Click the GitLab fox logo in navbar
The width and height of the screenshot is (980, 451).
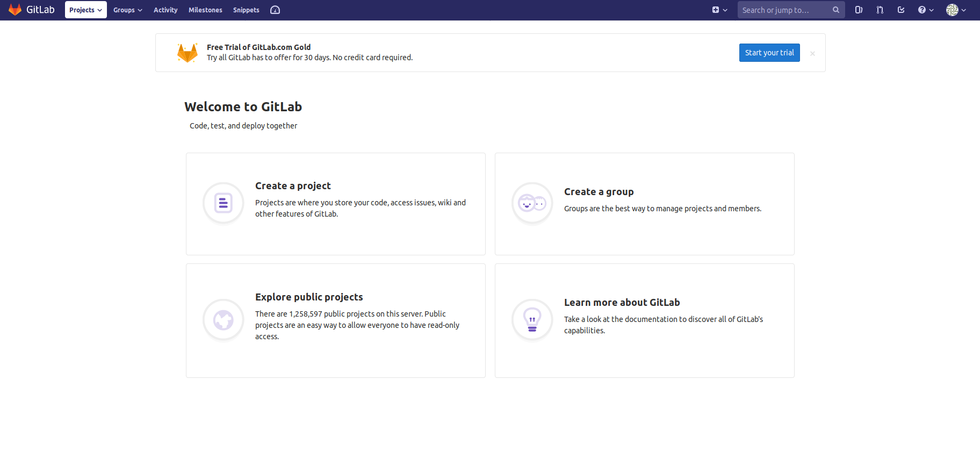15,10
